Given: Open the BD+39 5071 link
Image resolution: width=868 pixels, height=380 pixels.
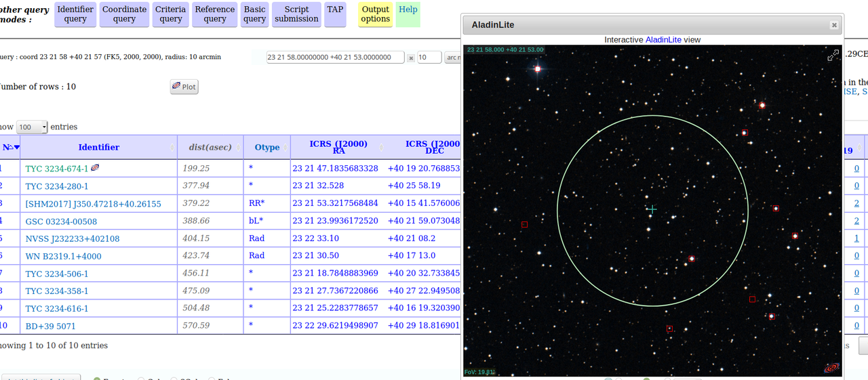Looking at the screenshot, I should (x=51, y=326).
